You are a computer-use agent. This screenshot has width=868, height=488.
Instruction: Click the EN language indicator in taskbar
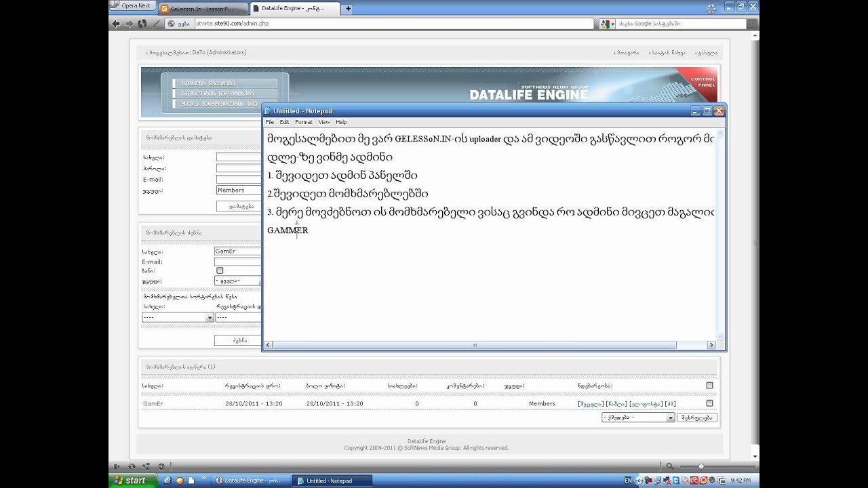point(628,481)
